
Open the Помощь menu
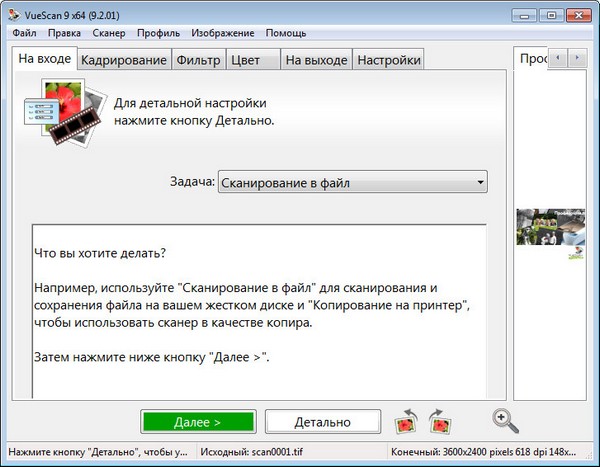(x=287, y=33)
